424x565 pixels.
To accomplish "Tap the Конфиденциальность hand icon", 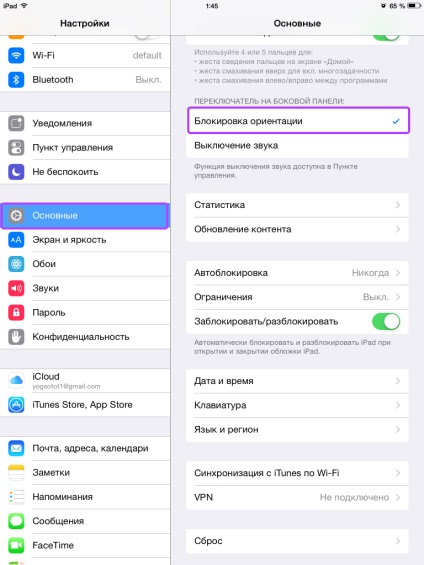I will point(16,337).
